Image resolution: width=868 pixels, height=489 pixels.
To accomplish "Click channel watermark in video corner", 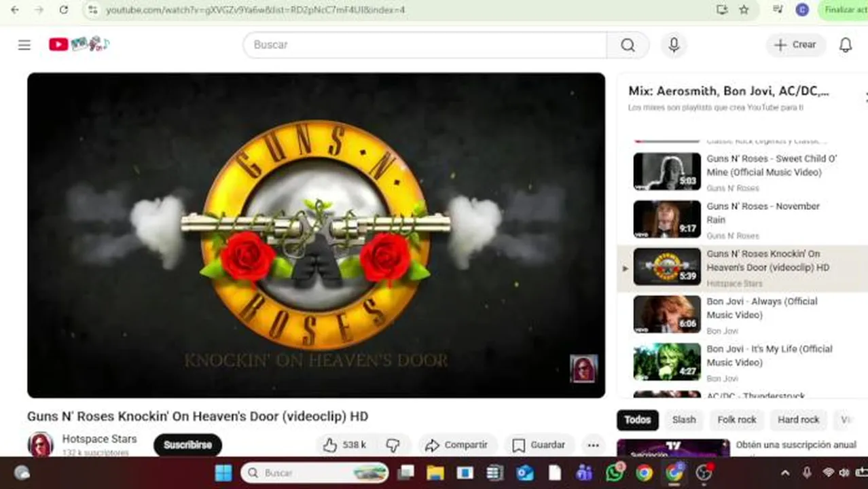I will [x=583, y=368].
